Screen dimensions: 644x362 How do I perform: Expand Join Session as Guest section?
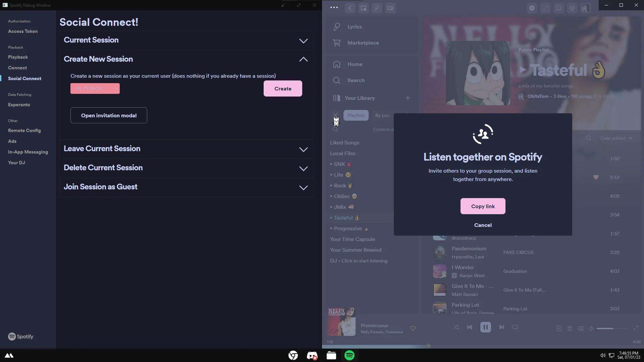303,187
